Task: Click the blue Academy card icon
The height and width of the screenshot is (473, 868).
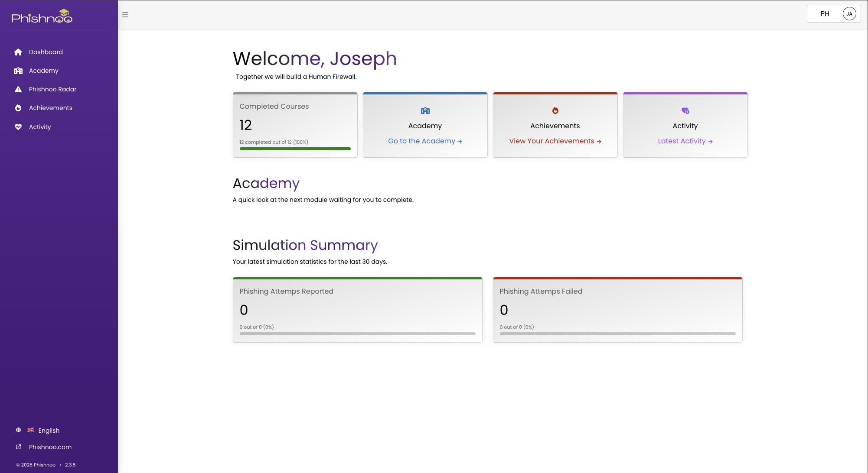Action: point(425,111)
